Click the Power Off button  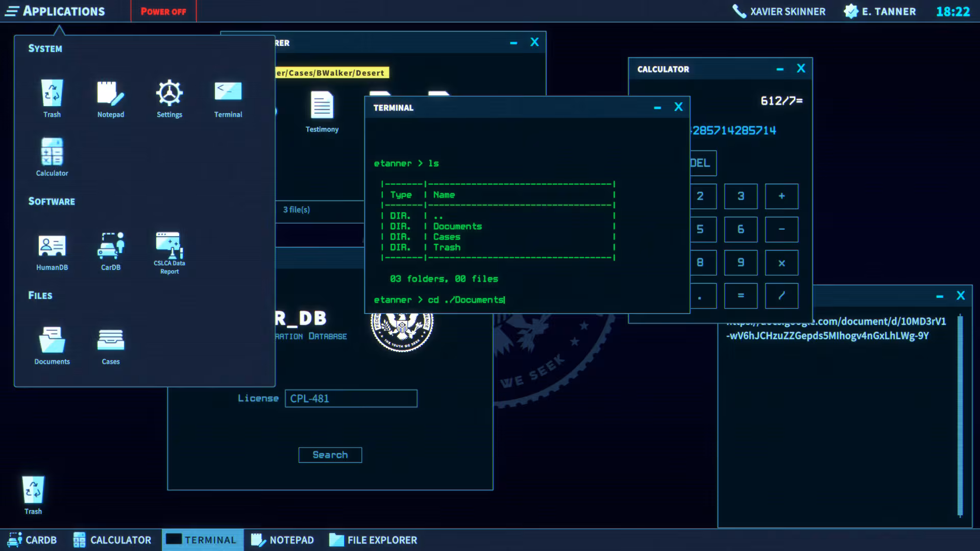click(163, 11)
